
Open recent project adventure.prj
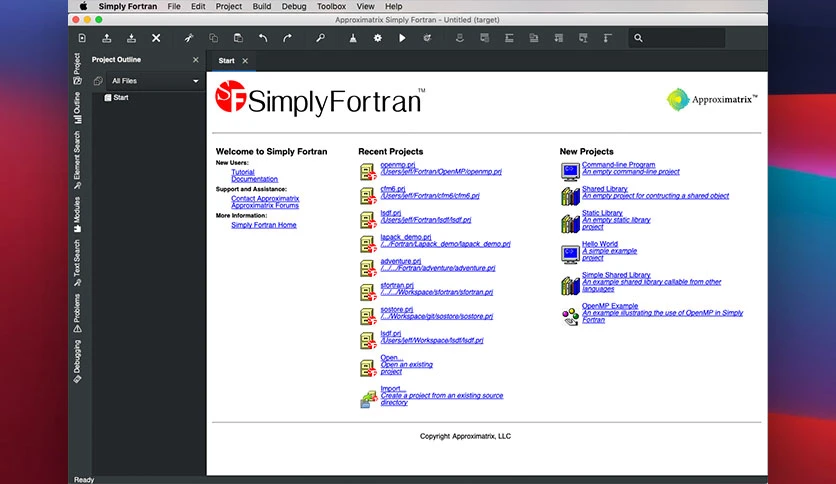coord(400,261)
